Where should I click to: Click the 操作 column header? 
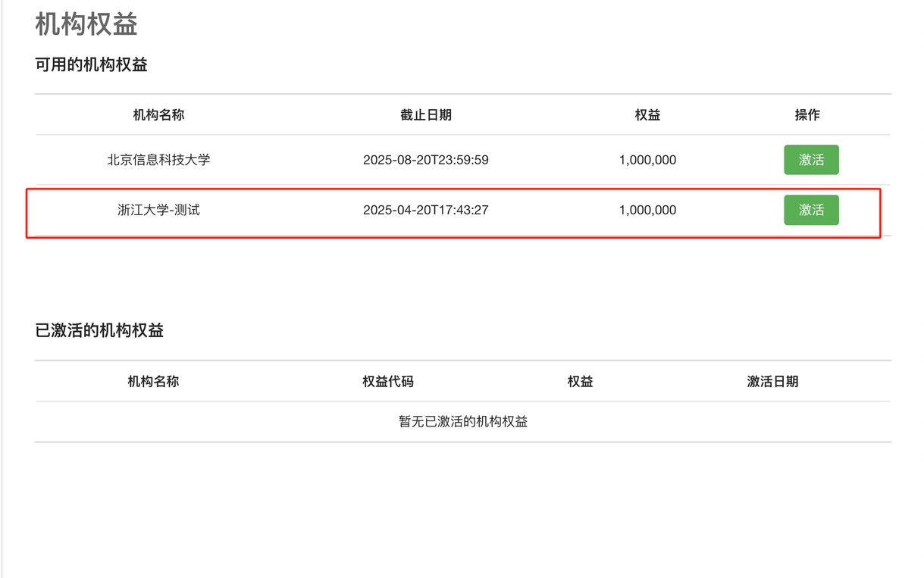807,115
